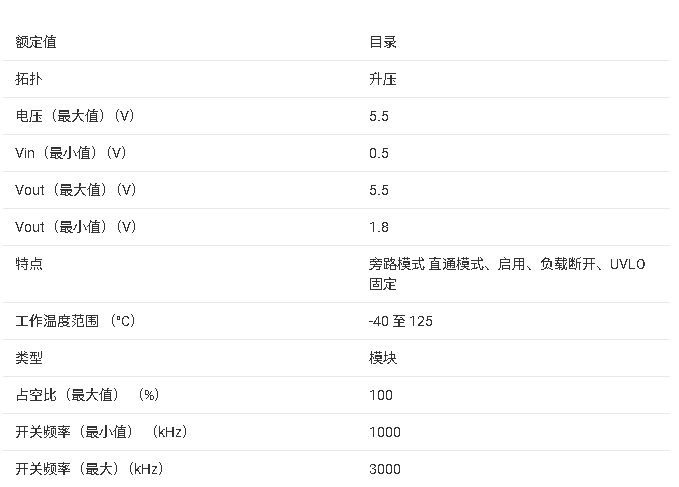Click the -40 至 125 temperature value
This screenshot has width=679, height=487.
click(x=400, y=321)
